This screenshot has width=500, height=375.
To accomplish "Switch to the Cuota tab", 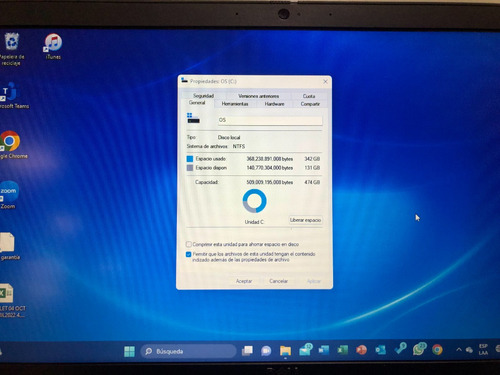I will tap(309, 96).
